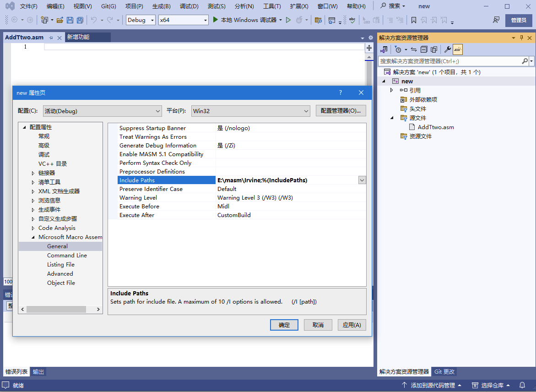Image resolution: width=536 pixels, height=392 pixels.
Task: Collapse all items in Solution Explorer
Action: (424, 49)
